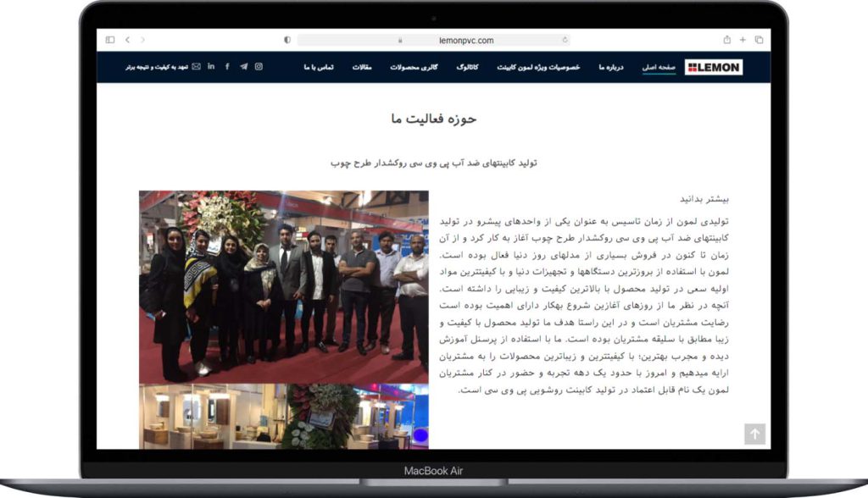Open the کاتالوگ menu item
Image resolution: width=868 pixels, height=498 pixels.
468,67
